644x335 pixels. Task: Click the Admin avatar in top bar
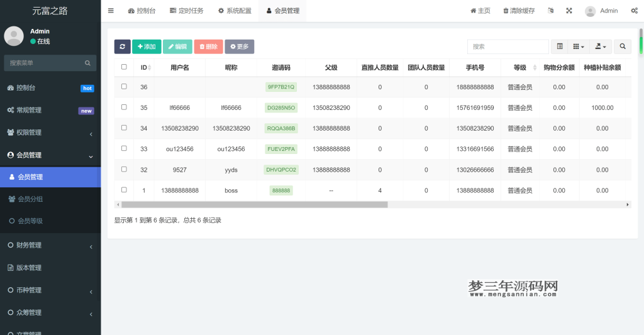590,11
